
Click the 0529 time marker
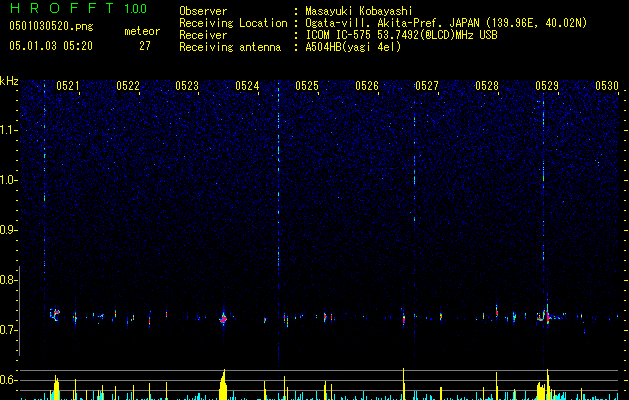point(547,86)
